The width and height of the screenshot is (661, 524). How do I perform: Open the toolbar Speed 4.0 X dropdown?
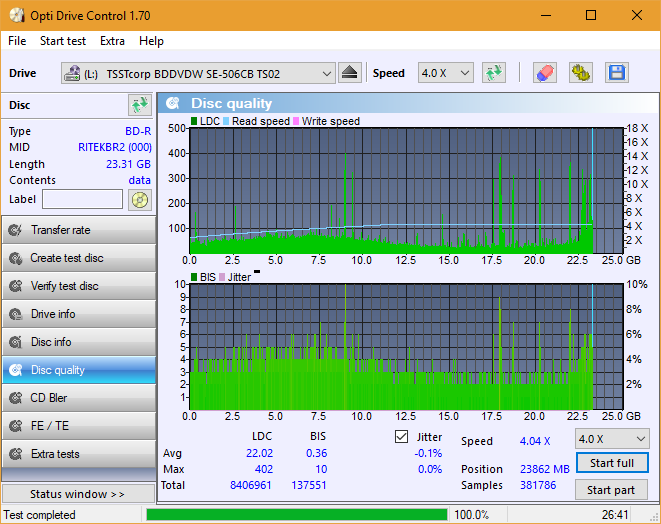(x=446, y=73)
